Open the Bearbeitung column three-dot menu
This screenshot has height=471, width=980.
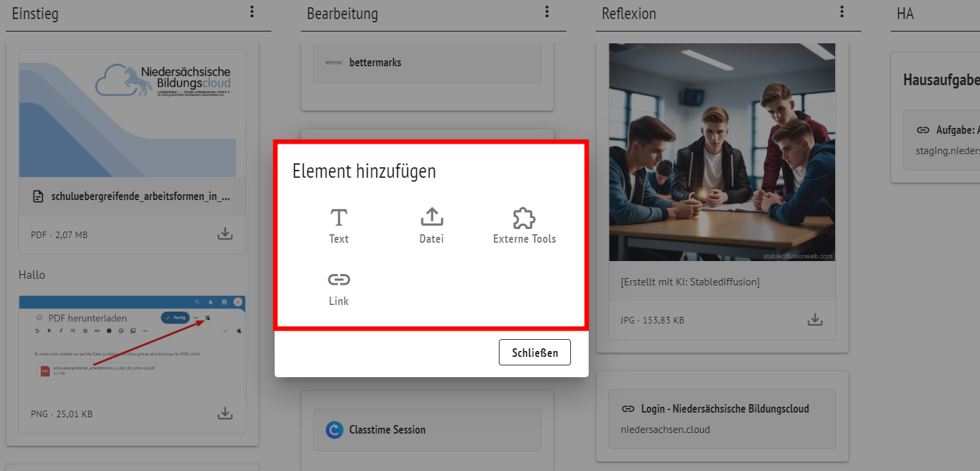547,11
